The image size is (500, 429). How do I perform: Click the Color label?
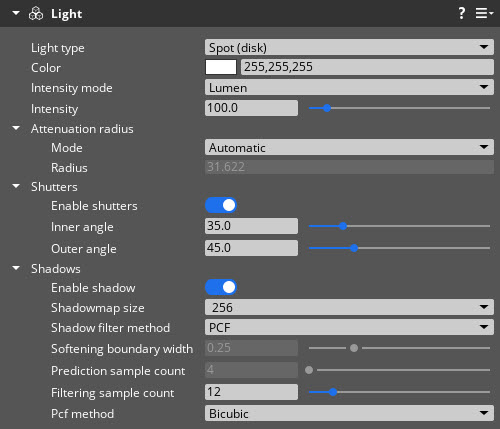click(46, 68)
